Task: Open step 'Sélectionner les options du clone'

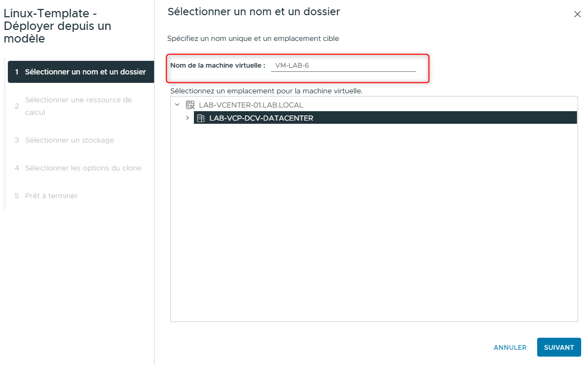Action: tap(83, 168)
